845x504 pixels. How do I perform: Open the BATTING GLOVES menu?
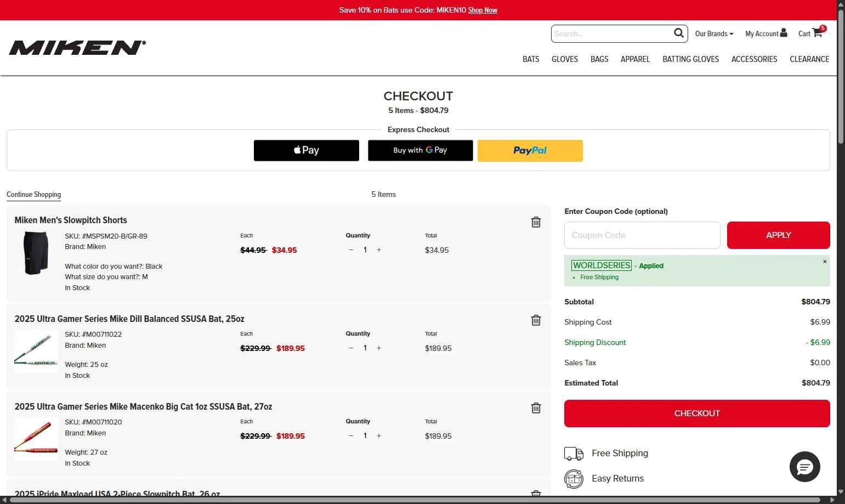point(690,59)
